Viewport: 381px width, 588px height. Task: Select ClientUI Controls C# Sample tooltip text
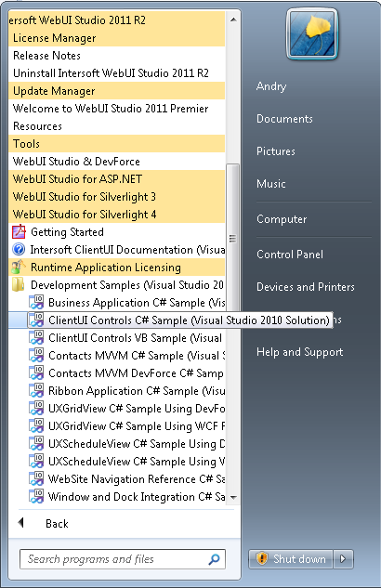click(189, 320)
